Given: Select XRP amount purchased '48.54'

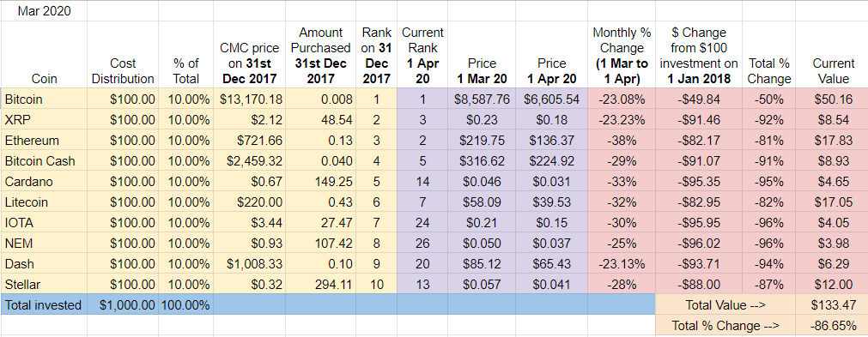Looking at the screenshot, I should click(x=320, y=120).
